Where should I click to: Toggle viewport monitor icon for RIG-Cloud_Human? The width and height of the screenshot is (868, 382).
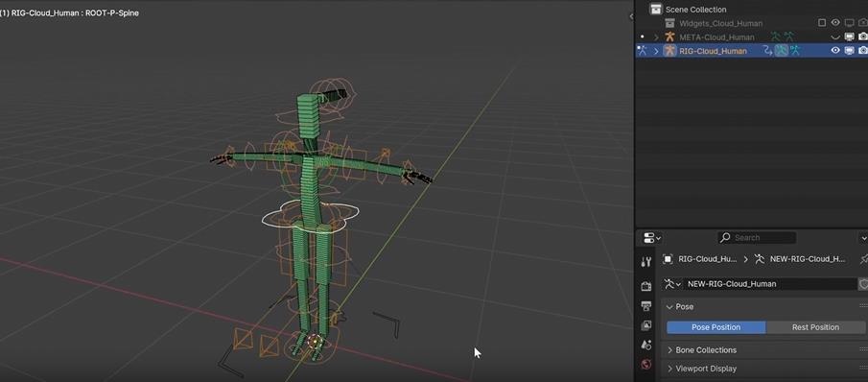click(x=849, y=50)
